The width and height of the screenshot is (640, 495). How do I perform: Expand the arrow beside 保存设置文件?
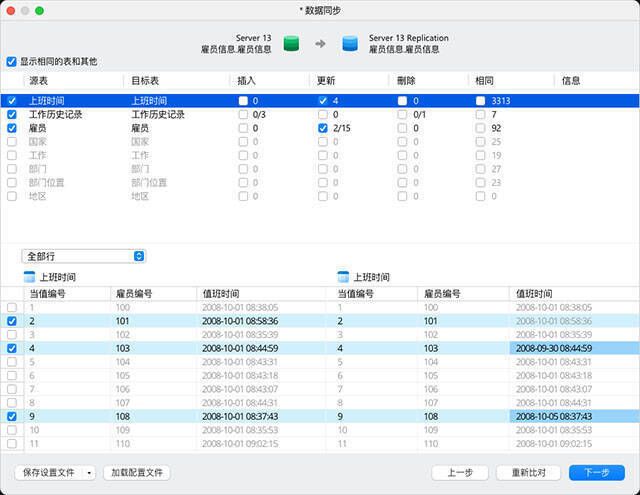[x=90, y=472]
